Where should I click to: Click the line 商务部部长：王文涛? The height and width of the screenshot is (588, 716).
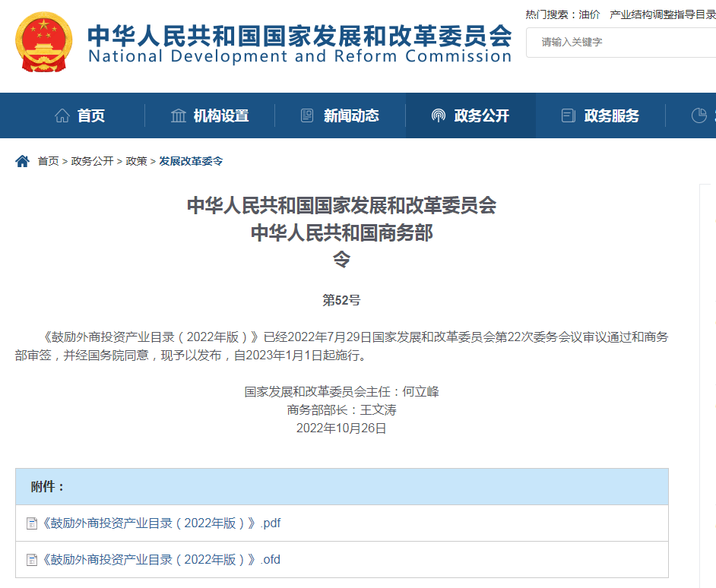341,410
